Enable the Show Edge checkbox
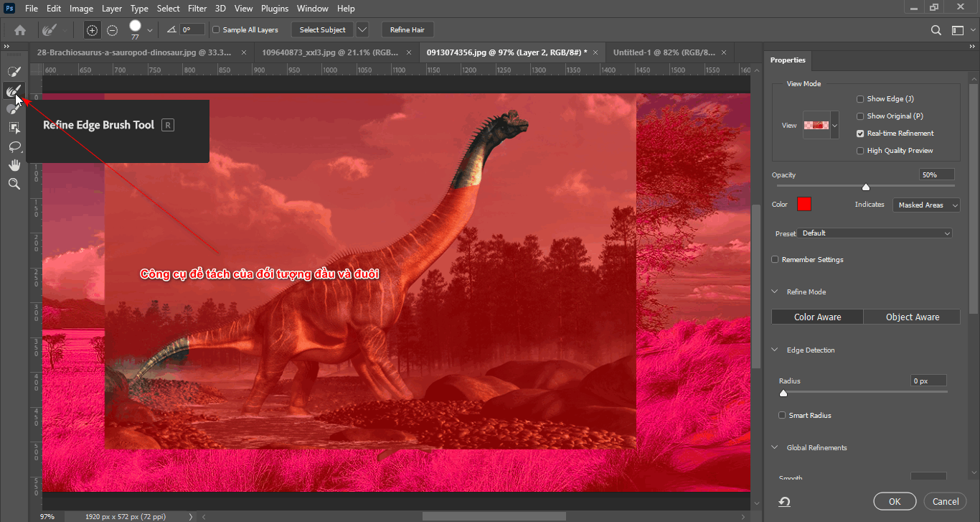Viewport: 980px width, 522px height. coord(860,98)
